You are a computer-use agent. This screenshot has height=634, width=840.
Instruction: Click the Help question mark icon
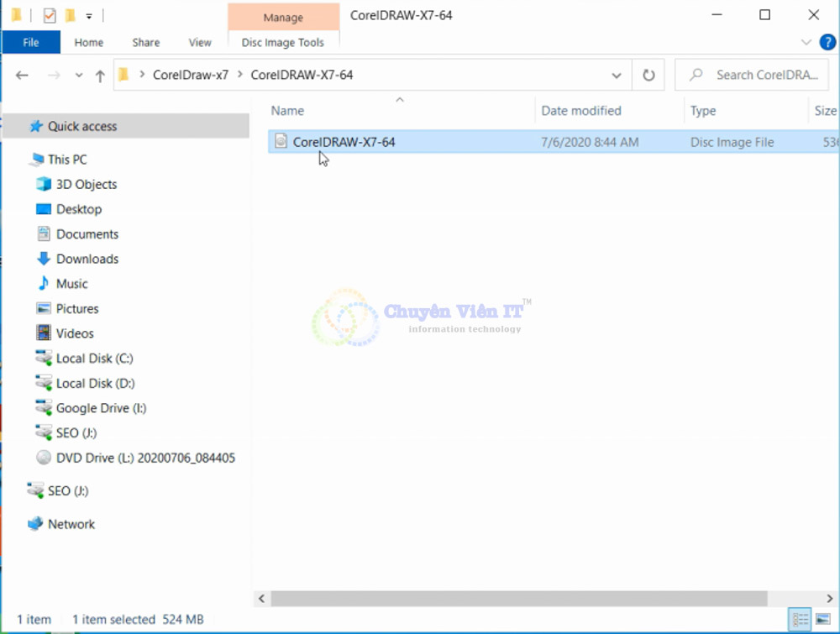point(827,42)
